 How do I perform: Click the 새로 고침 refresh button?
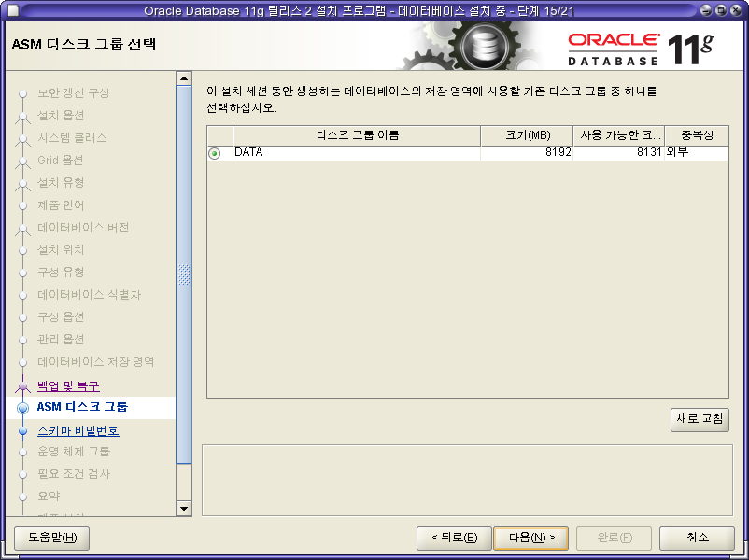pos(700,419)
